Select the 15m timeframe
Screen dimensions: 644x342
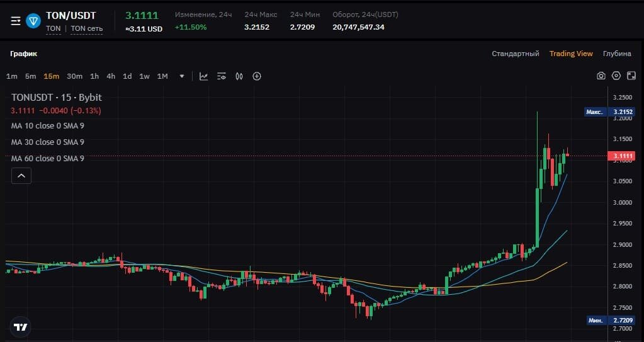pyautogui.click(x=52, y=76)
